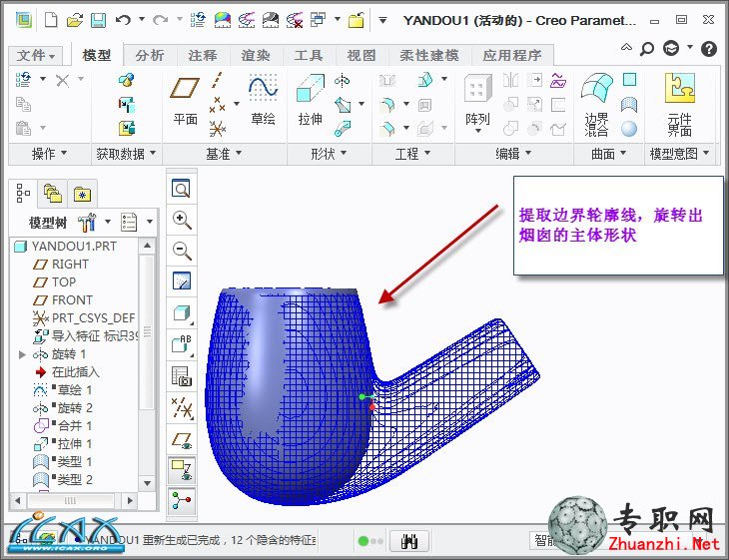Viewport: 729px width, 560px height.
Task: Expand the 旋转 1 feature node
Action: [x=22, y=354]
